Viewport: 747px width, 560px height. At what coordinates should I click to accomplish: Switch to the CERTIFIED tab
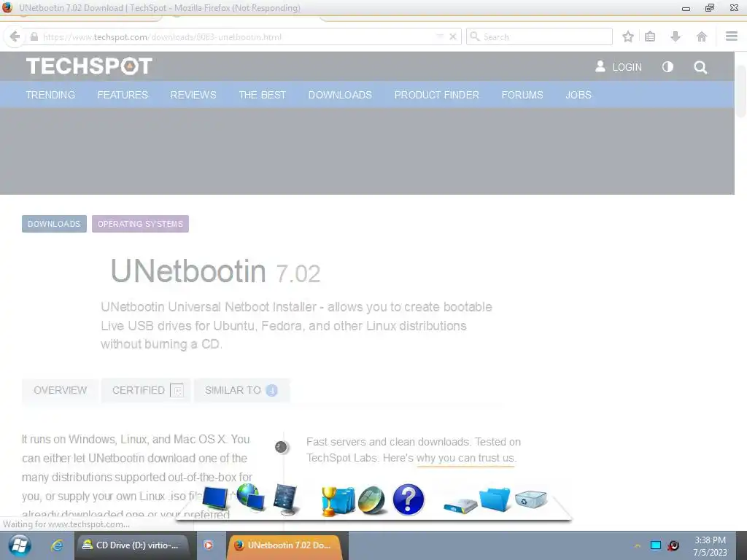(146, 391)
